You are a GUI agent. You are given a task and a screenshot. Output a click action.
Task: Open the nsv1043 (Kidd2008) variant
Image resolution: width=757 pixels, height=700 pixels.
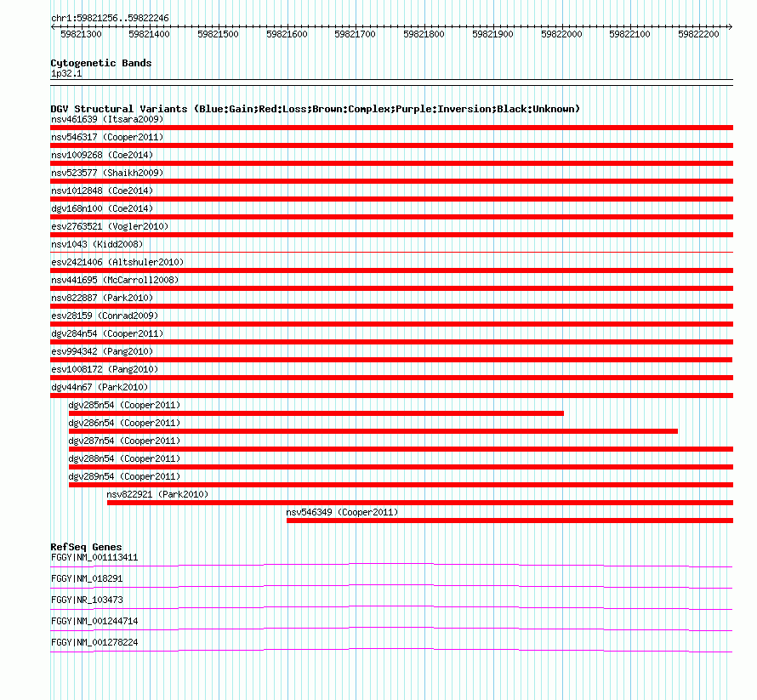[97, 244]
